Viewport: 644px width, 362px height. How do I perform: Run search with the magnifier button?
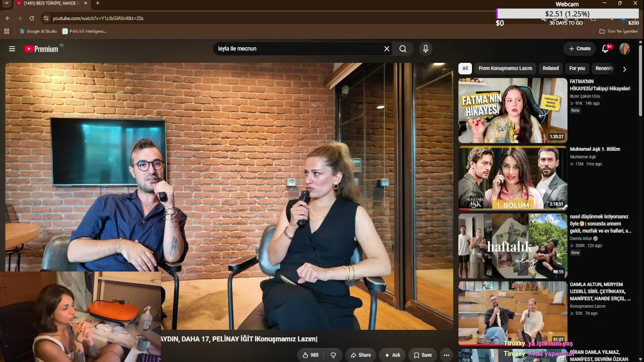click(403, 49)
